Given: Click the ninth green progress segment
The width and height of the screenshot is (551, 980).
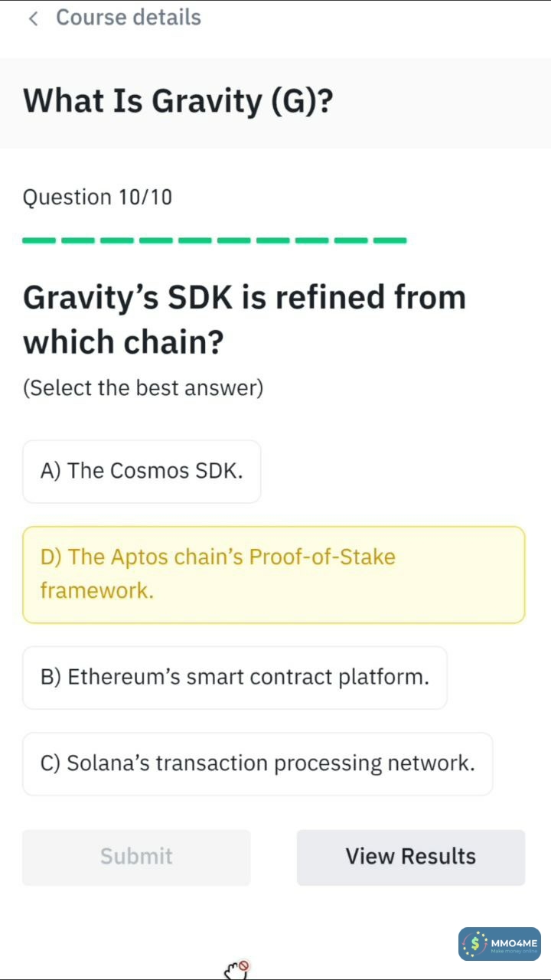Looking at the screenshot, I should click(x=351, y=240).
